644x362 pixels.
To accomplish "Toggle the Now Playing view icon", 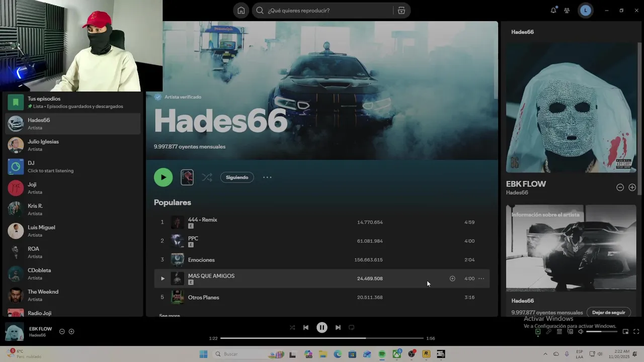I will [x=538, y=332].
